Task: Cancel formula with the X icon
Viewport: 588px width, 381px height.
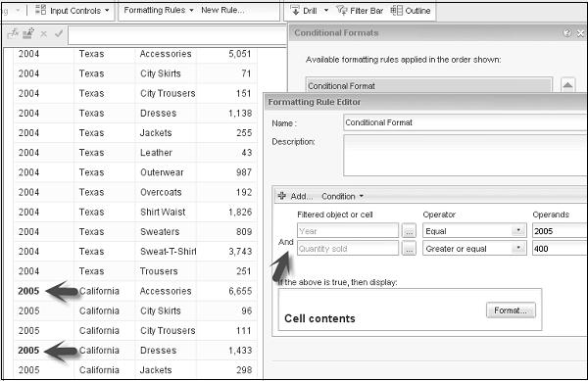Action: pos(43,34)
